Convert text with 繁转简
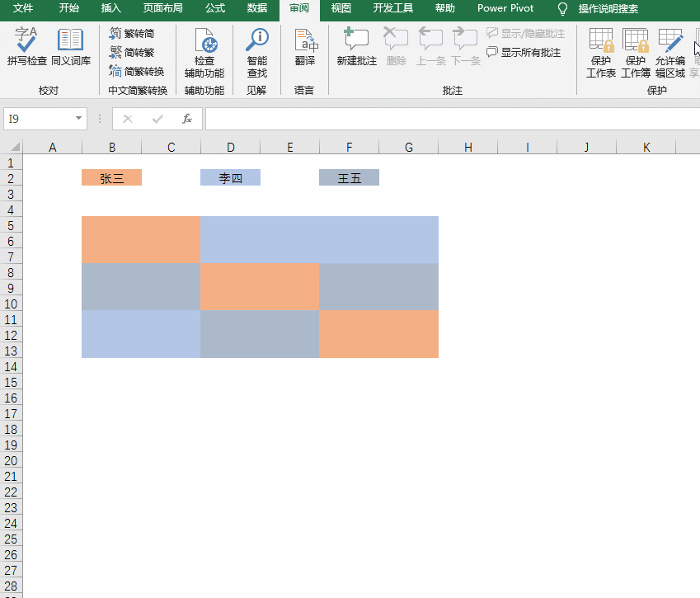The image size is (700, 598). coord(132,34)
